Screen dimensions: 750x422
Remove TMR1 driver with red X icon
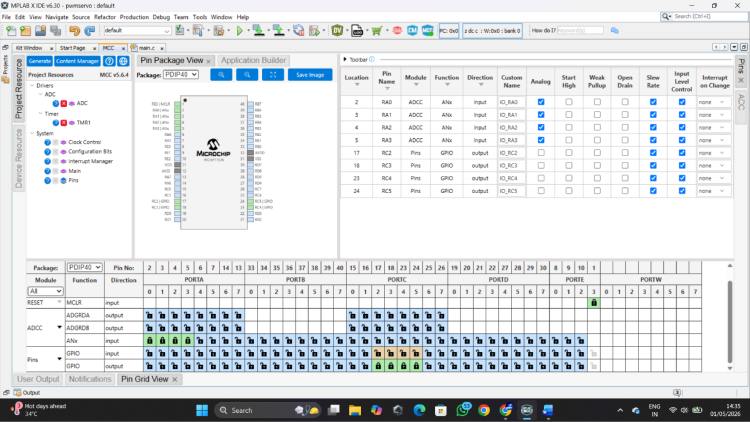[x=64, y=123]
